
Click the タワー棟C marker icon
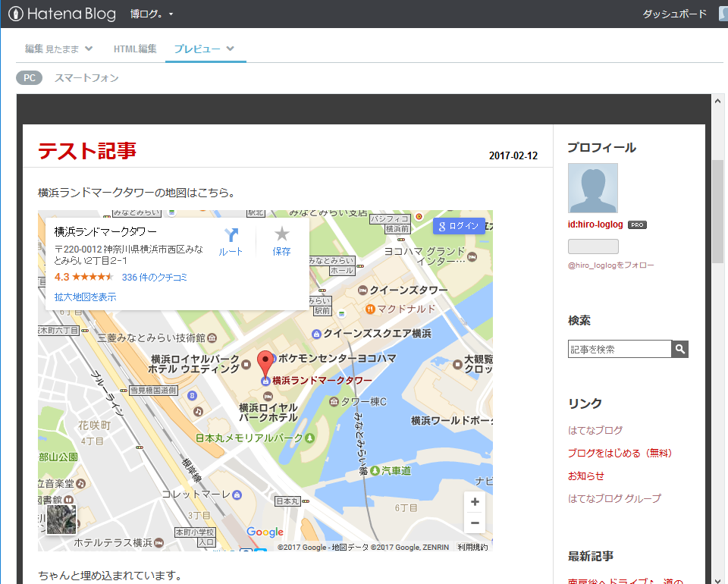point(334,401)
